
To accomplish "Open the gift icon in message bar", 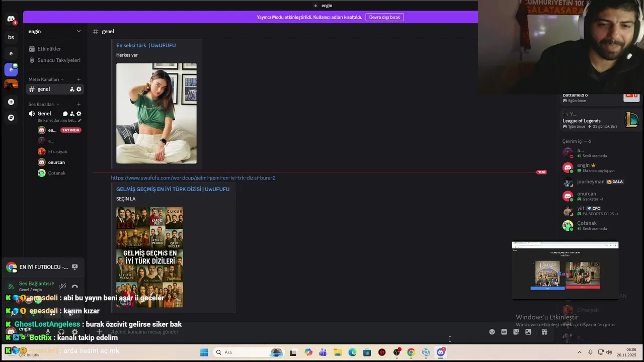I will pyautogui.click(x=544, y=332).
